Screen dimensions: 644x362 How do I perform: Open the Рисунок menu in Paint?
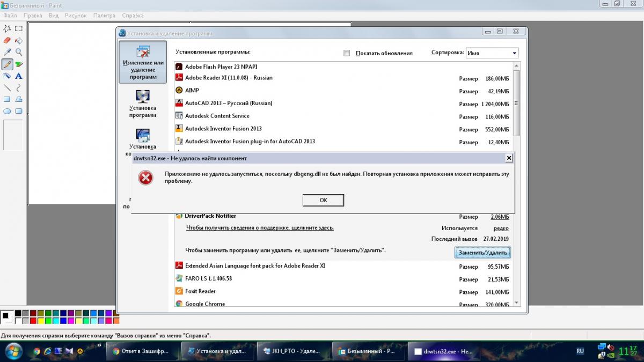[x=76, y=16]
